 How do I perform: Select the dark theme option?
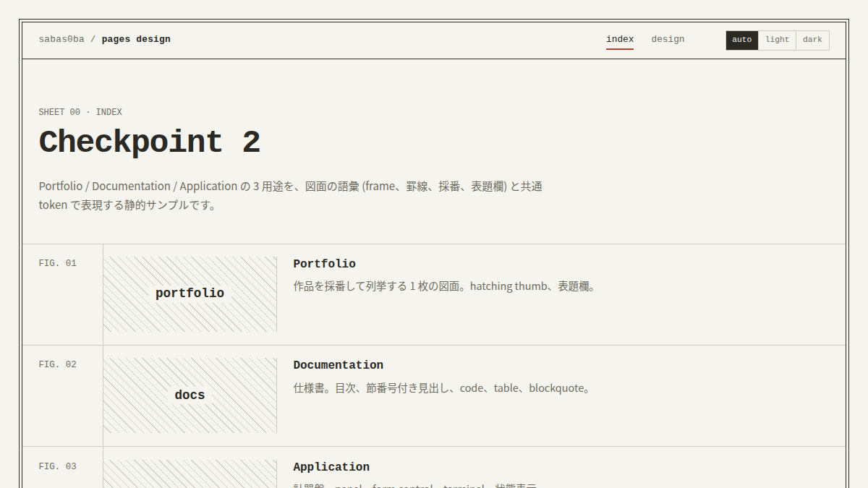812,40
